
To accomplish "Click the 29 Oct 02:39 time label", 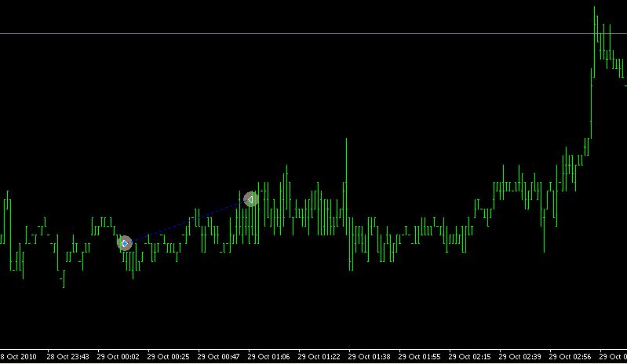I will point(519,356).
